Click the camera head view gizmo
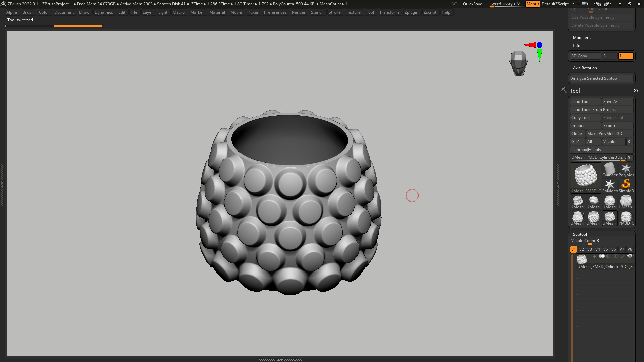This screenshot has height=362, width=644. coord(518,63)
